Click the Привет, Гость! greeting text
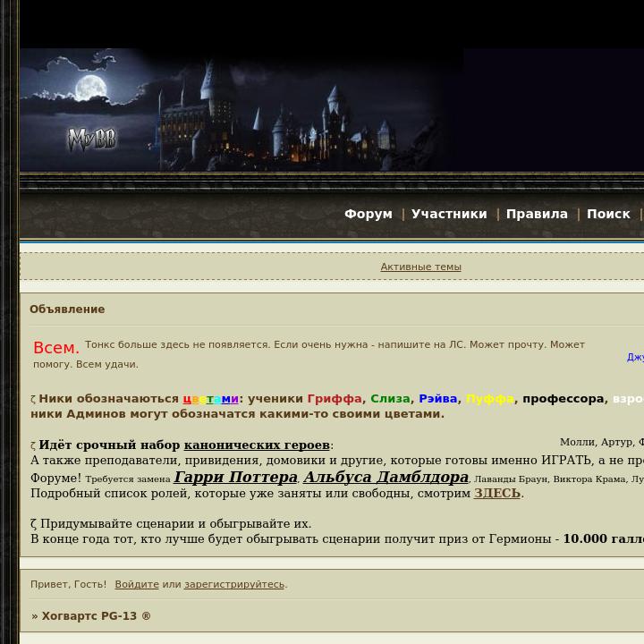 [68, 584]
